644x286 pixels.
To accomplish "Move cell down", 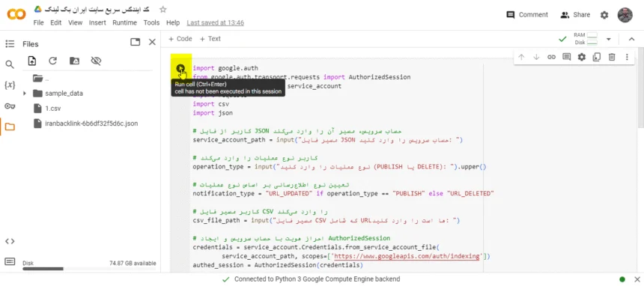I will coord(536,57).
